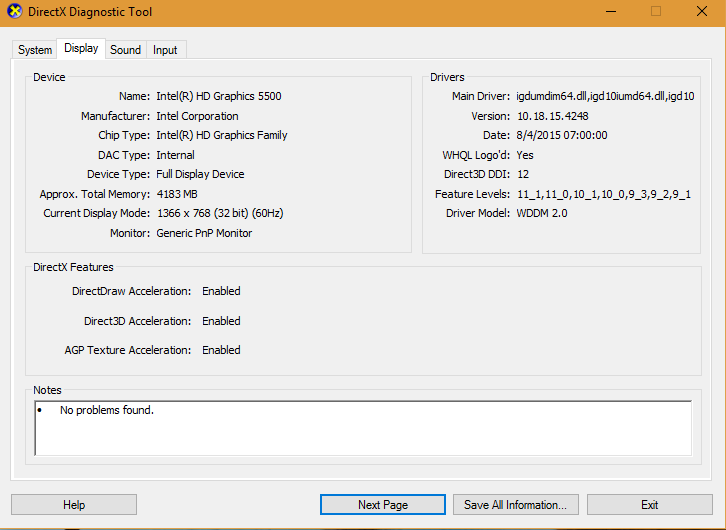Select the Intel(R) HD Graphics 5500 name text
Image resolution: width=726 pixels, height=530 pixels.
(x=218, y=97)
